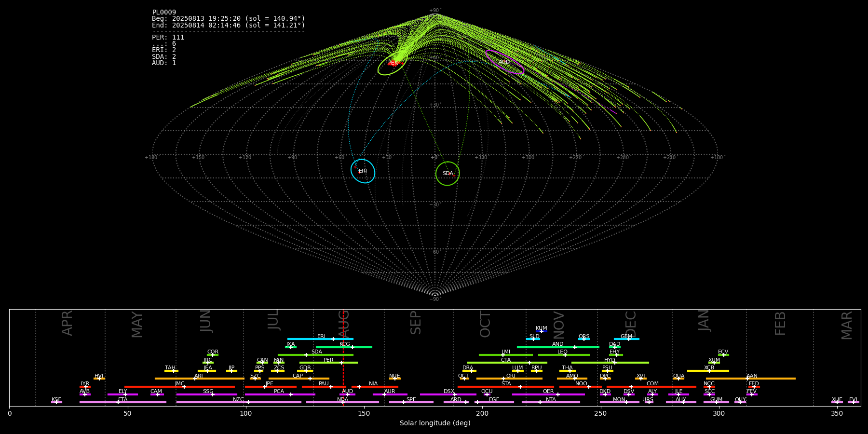Image resolution: width=868 pixels, height=434 pixels.
Task: Click the AUD: 1 count line
Action: (x=164, y=63)
